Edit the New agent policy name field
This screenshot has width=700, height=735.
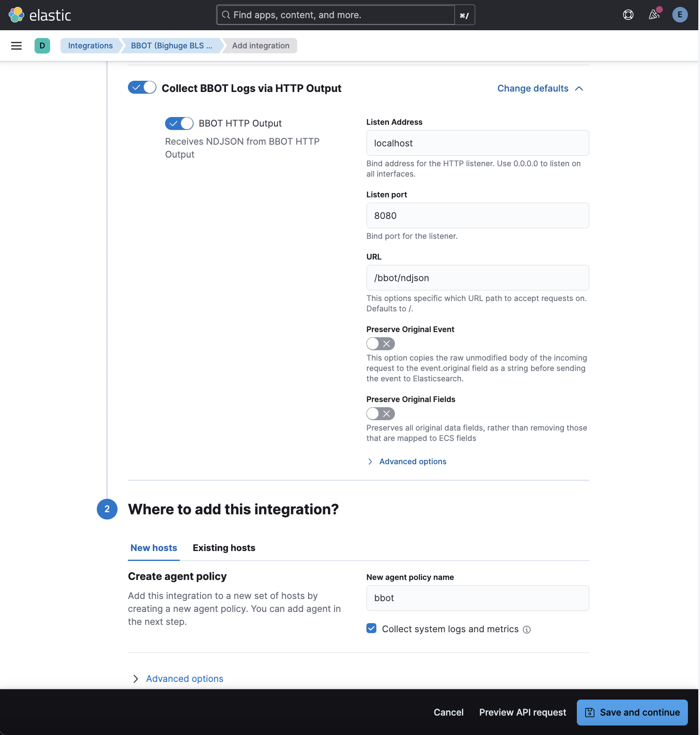(478, 598)
